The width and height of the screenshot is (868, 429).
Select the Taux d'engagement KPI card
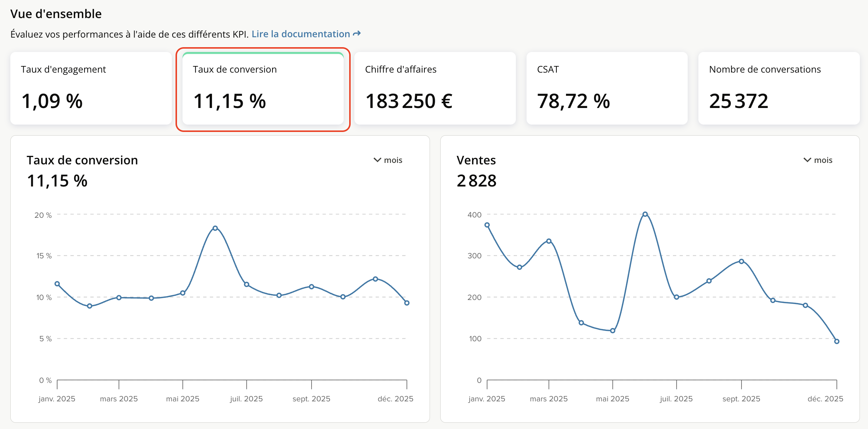tap(91, 88)
